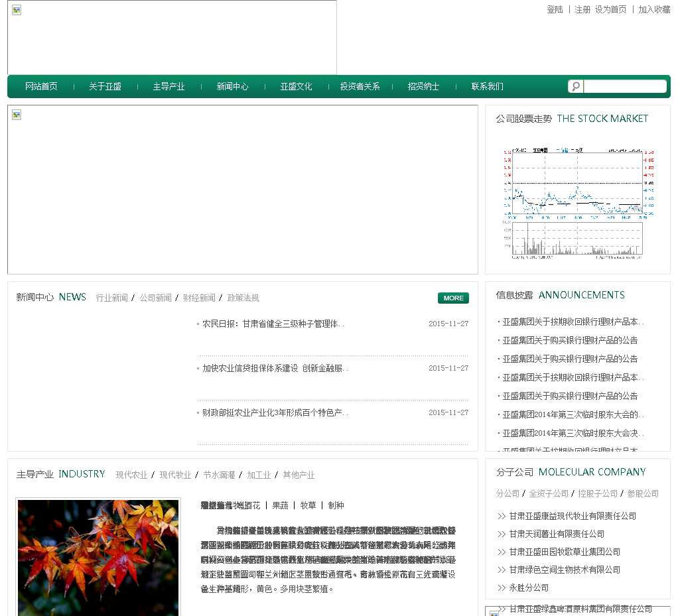The image size is (678, 616).
Task: Open 网站首页 in navigation bar
Action: pyautogui.click(x=41, y=86)
